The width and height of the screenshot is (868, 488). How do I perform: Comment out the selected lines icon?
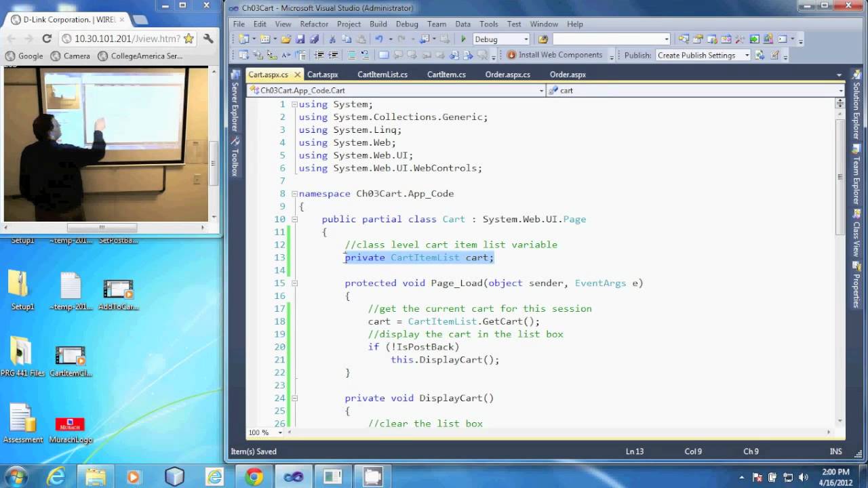click(x=351, y=55)
